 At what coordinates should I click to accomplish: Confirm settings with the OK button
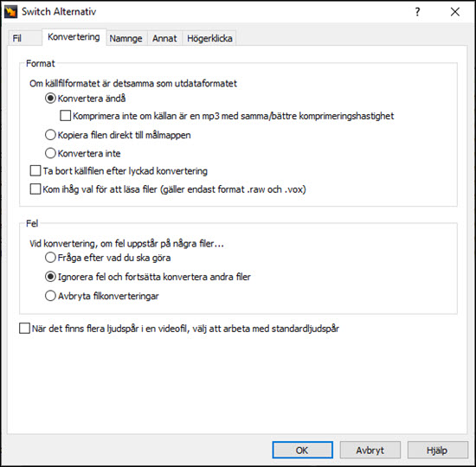click(302, 450)
